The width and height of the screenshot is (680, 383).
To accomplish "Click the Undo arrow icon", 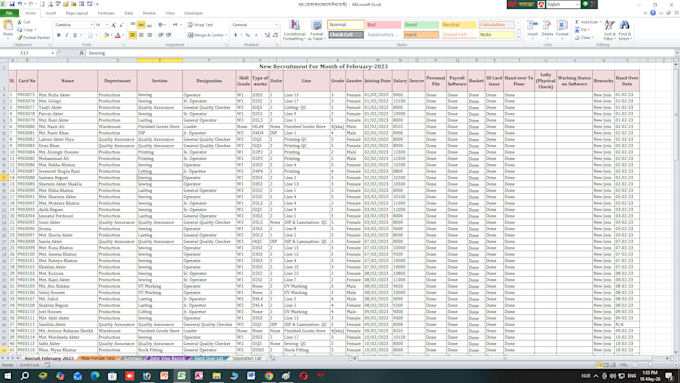I will 20,4.
